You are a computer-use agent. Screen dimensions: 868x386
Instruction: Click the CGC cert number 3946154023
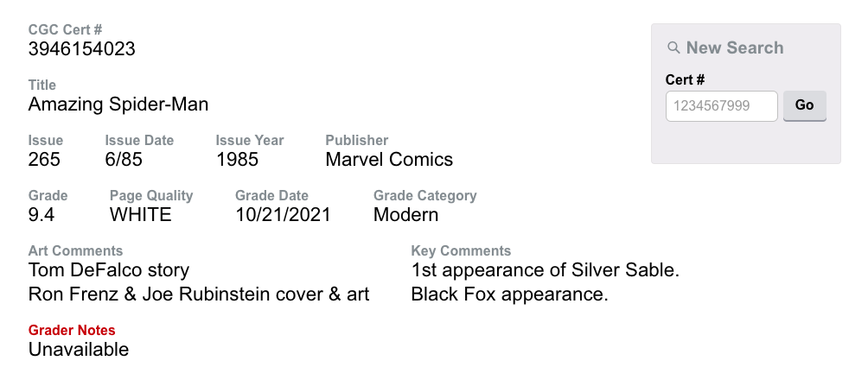(x=82, y=49)
